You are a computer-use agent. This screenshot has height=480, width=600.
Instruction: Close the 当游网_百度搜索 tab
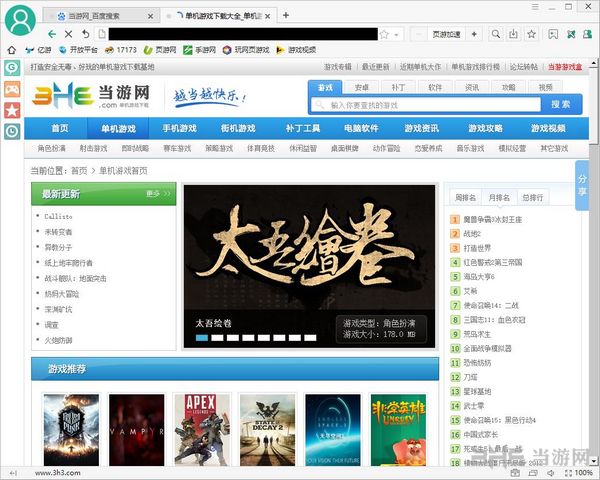pos(150,16)
